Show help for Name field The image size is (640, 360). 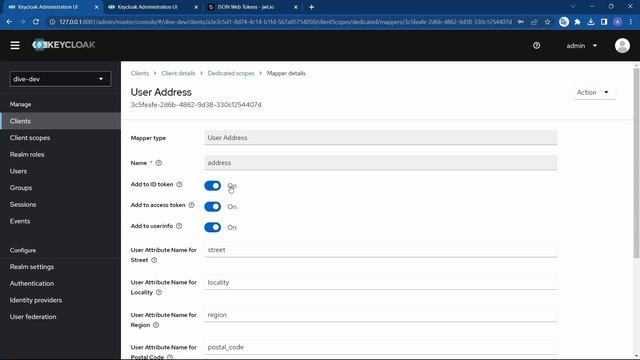159,163
